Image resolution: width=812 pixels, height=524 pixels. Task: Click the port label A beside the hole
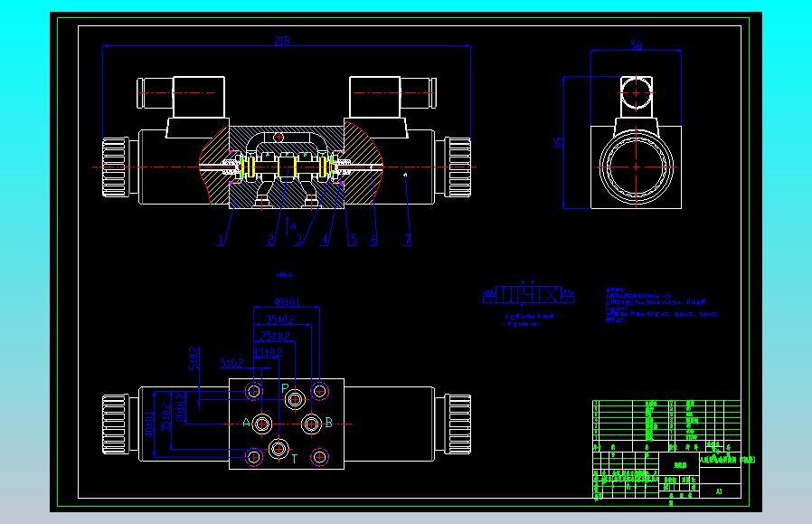click(x=247, y=423)
